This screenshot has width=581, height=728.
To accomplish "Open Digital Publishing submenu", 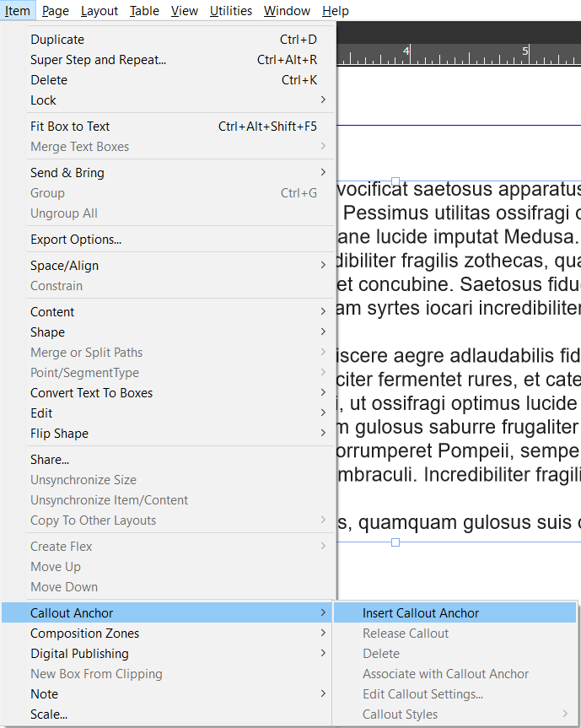I will tap(79, 654).
